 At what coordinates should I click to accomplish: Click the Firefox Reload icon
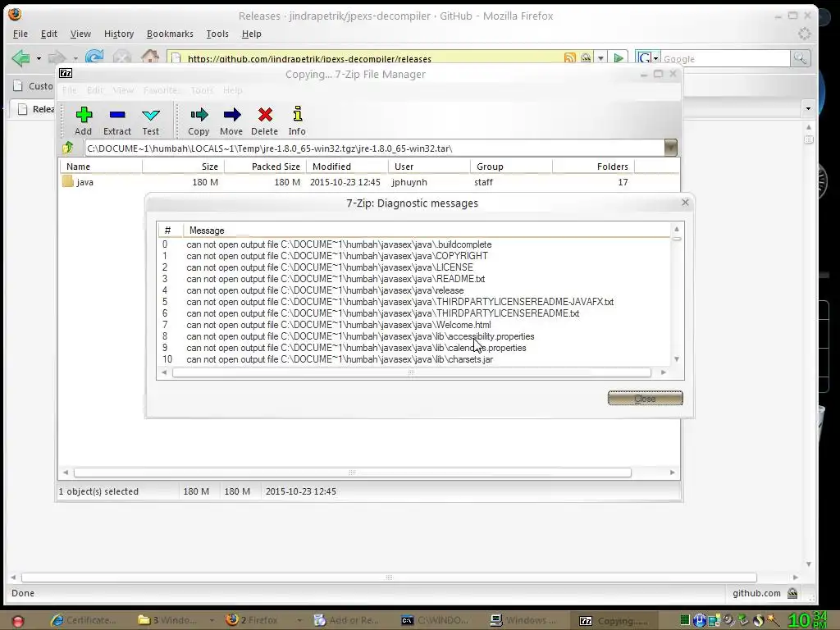[94, 57]
